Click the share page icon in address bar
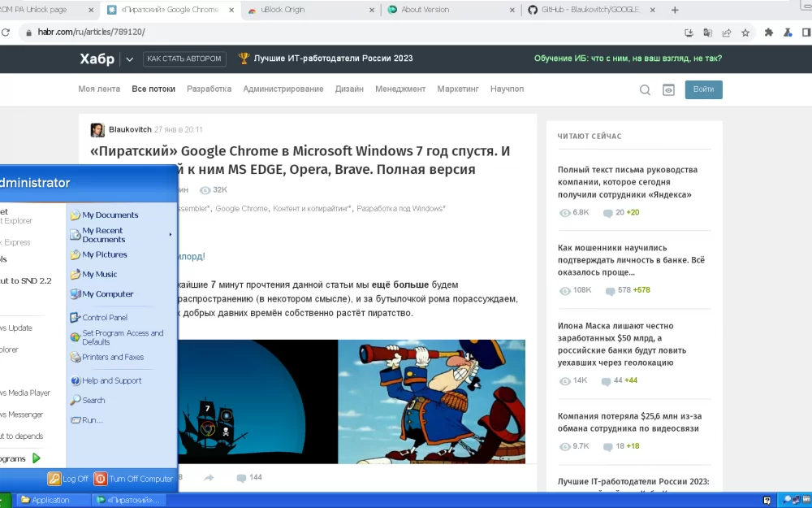This screenshot has width=812, height=508. point(726,33)
